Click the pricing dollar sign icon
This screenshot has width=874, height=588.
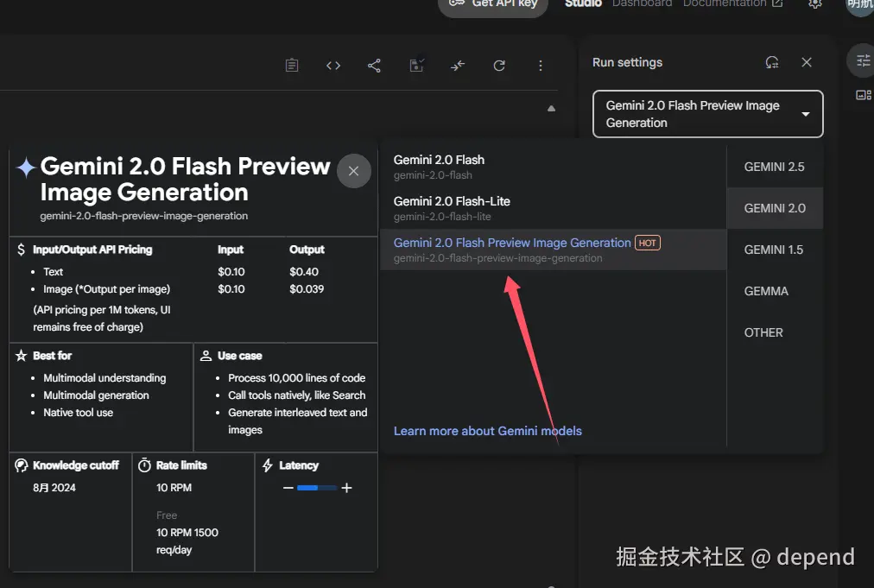[22, 250]
